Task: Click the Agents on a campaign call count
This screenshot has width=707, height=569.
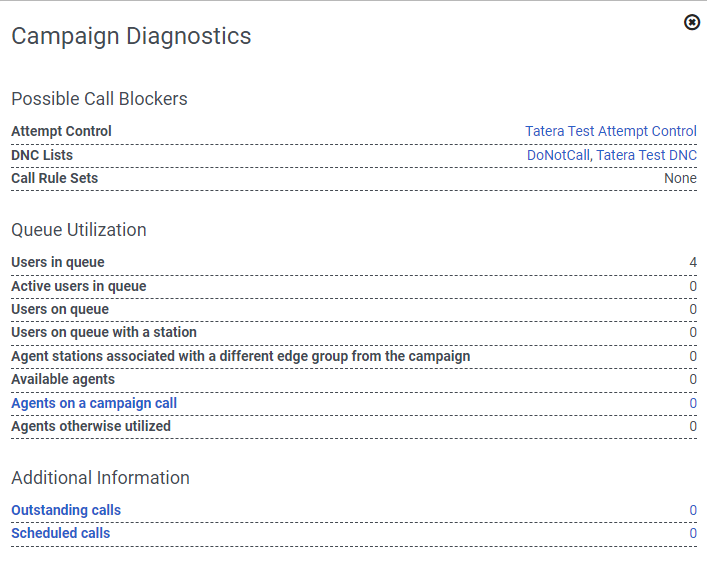Action: [x=693, y=403]
